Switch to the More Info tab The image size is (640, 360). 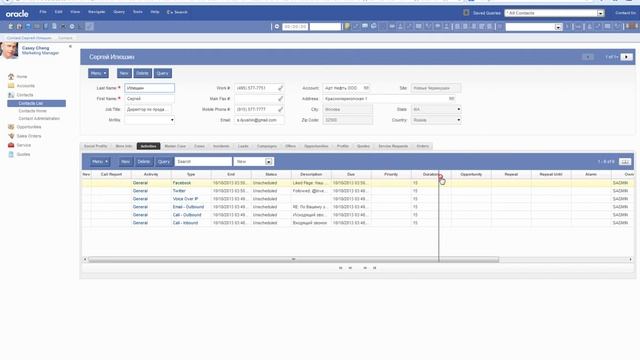pyautogui.click(x=124, y=146)
